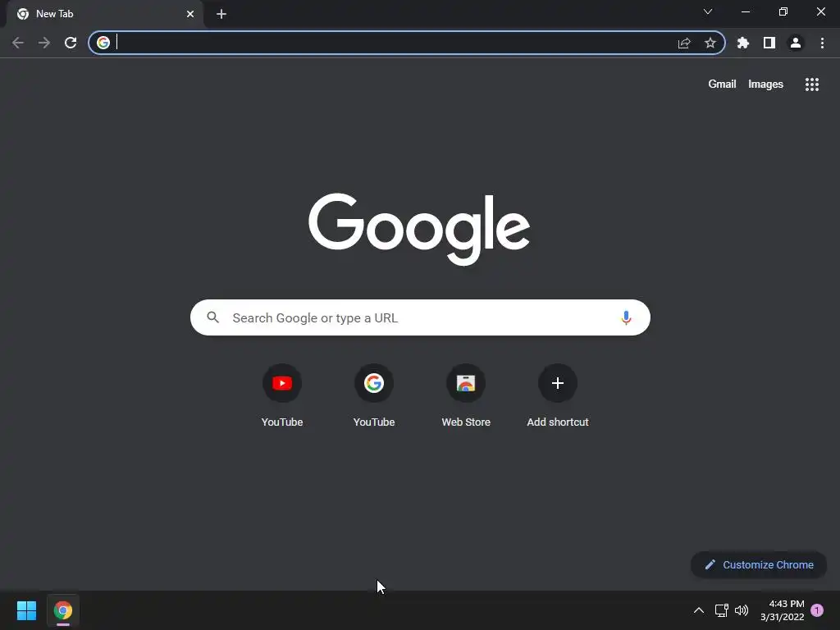Image resolution: width=840 pixels, height=630 pixels.
Task: Click the Add shortcut plus tile
Action: click(558, 383)
